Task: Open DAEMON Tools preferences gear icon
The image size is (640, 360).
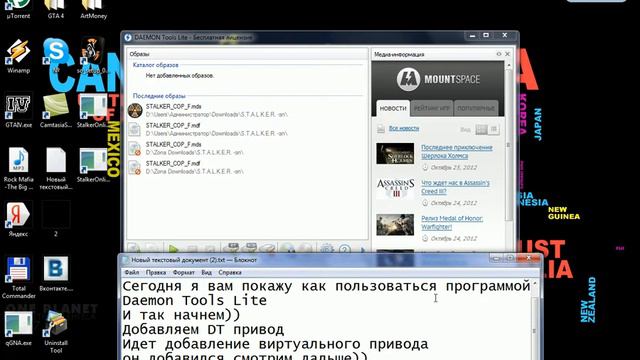Action: (x=327, y=249)
